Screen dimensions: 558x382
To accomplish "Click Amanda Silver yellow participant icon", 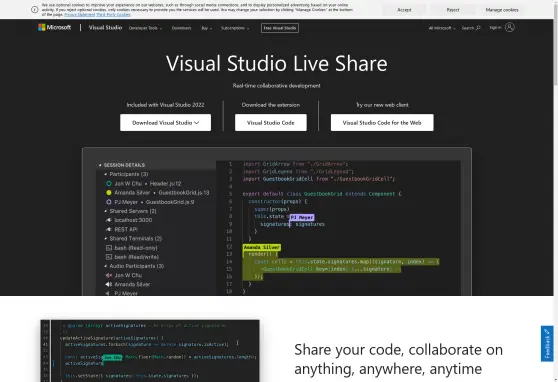I will point(109,193).
